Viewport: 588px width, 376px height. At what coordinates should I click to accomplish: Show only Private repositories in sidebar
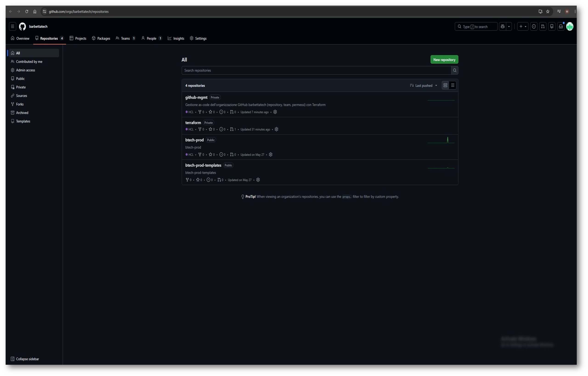coord(34,87)
